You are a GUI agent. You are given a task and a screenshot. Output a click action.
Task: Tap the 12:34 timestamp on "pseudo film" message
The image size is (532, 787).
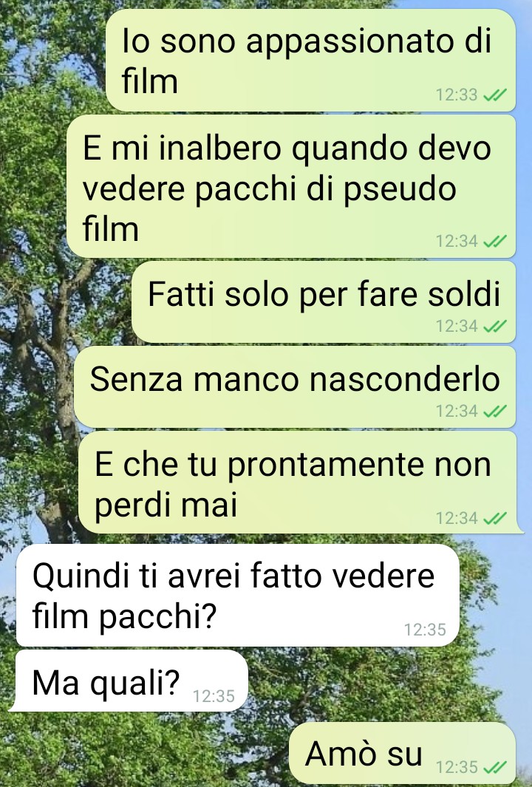click(456, 242)
